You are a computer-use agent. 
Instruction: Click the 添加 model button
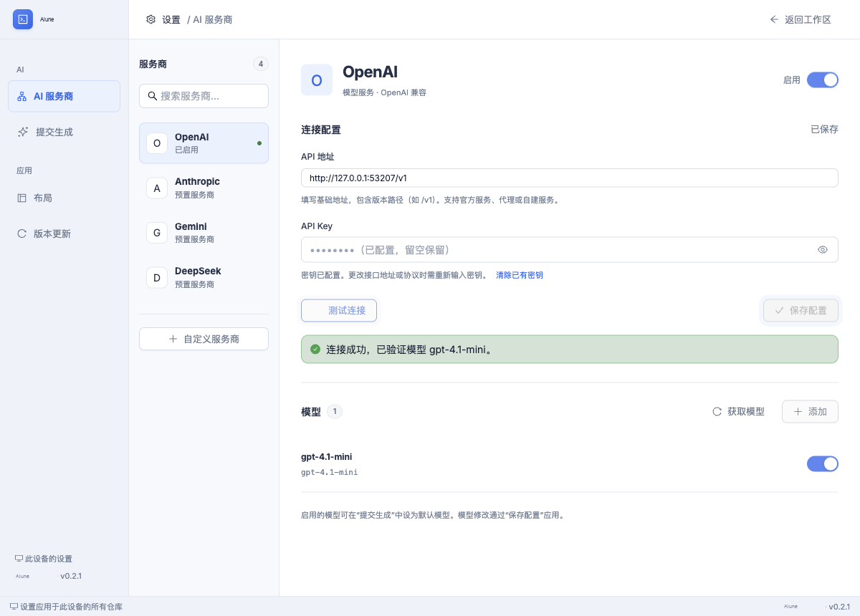point(810,411)
